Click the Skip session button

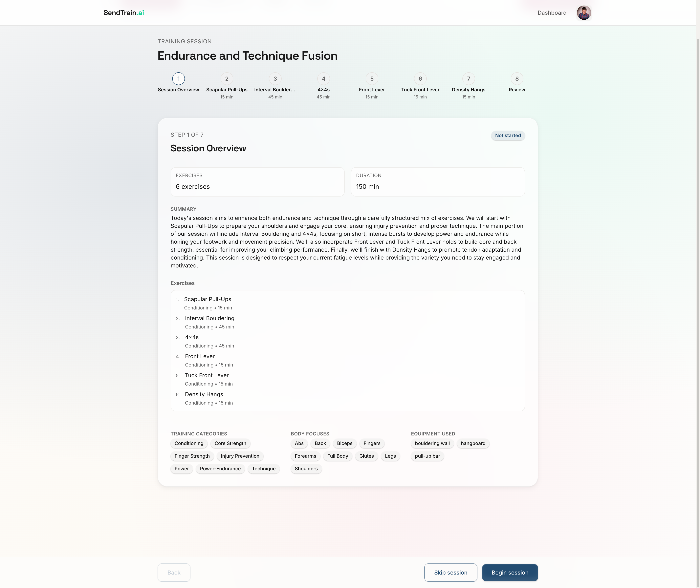tap(450, 572)
